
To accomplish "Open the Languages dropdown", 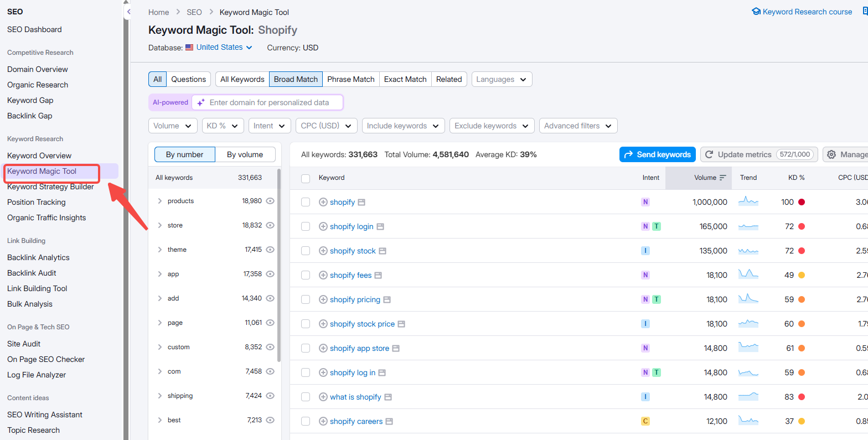I will 502,79.
